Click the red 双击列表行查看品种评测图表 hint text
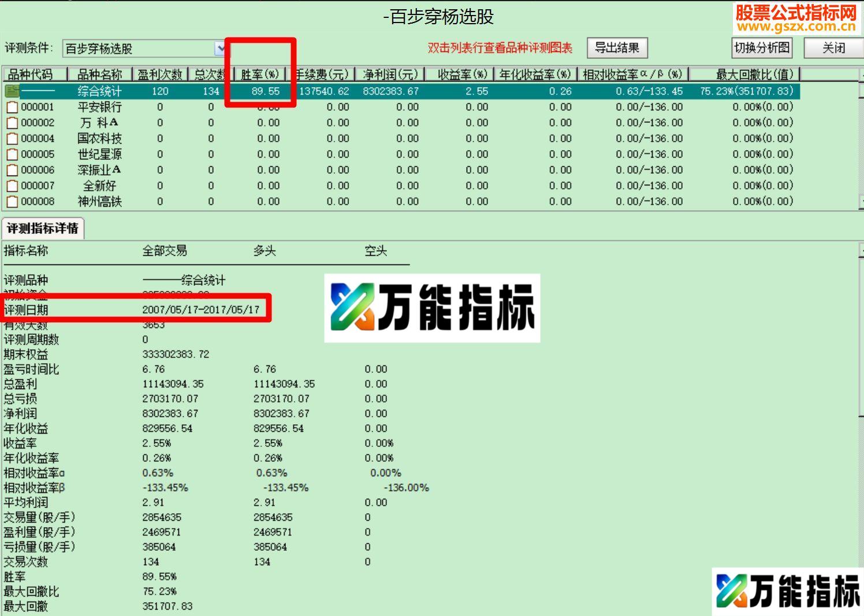 [x=500, y=48]
